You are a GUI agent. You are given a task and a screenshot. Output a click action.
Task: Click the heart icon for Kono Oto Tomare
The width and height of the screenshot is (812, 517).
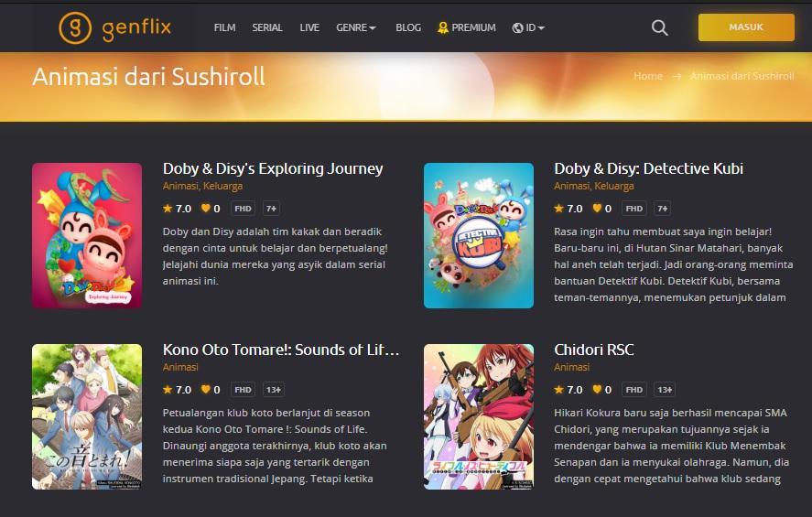206,389
